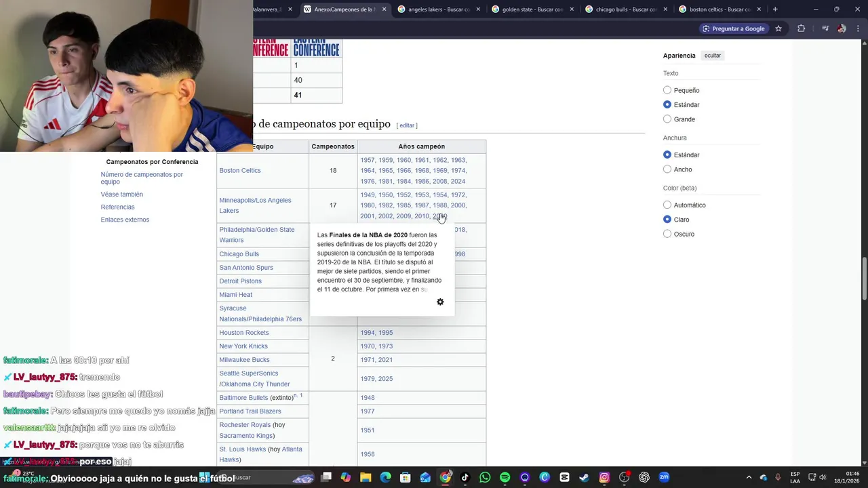Close the boston celtics search tab
868x488 pixels.
(759, 9)
